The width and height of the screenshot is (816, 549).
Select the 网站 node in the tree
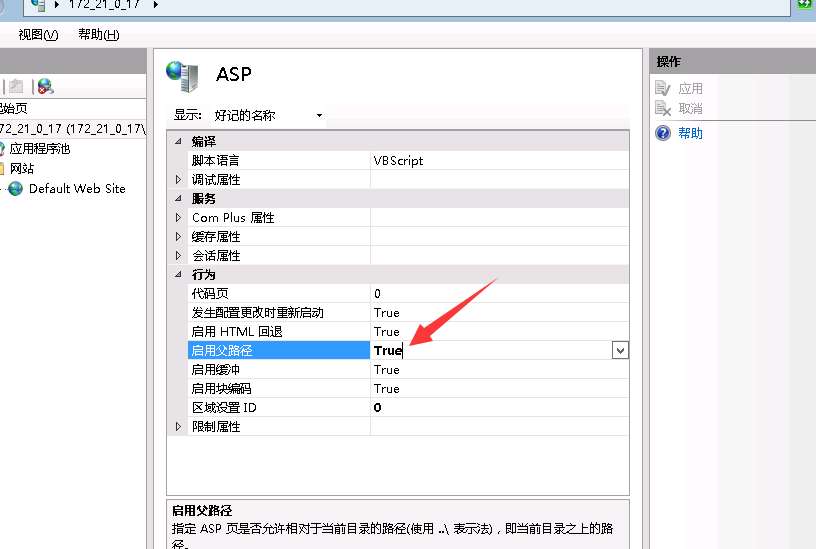click(22, 168)
